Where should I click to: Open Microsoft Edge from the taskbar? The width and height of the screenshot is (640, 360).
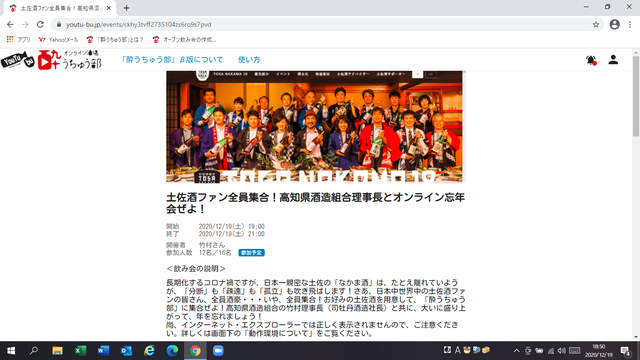click(172, 351)
